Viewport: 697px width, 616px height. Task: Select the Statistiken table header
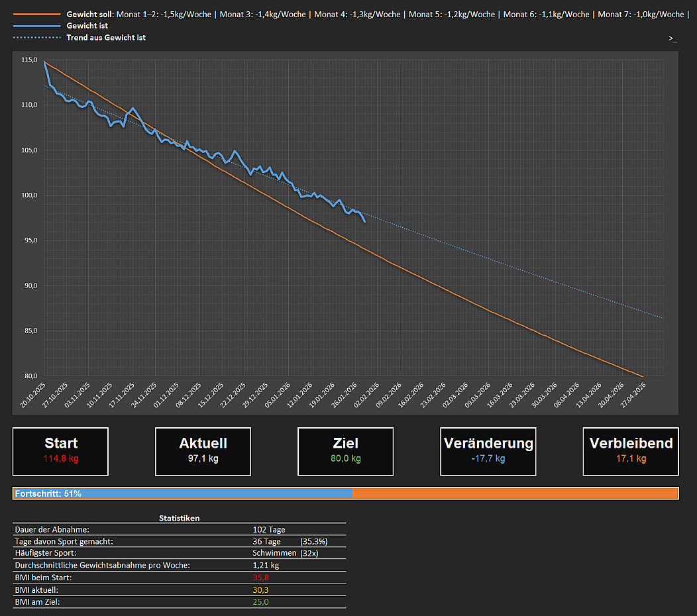coord(179,518)
